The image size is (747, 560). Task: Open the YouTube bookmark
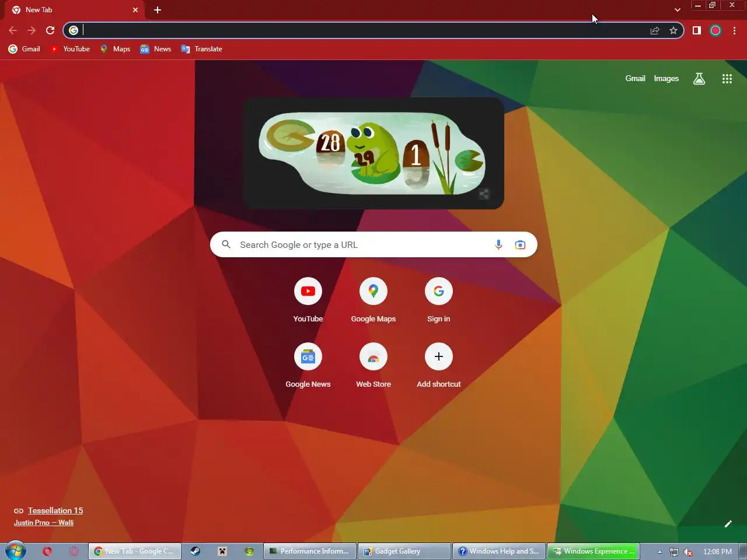69,49
